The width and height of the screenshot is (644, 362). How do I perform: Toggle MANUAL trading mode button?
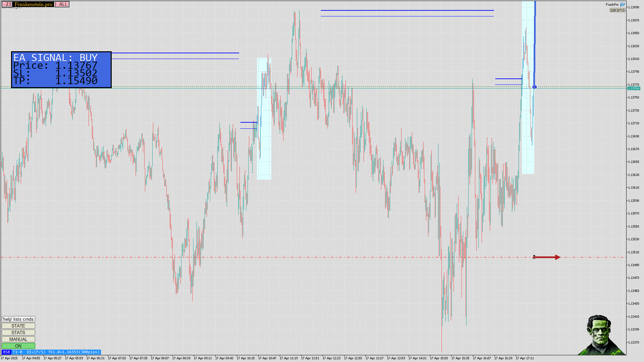tap(18, 339)
